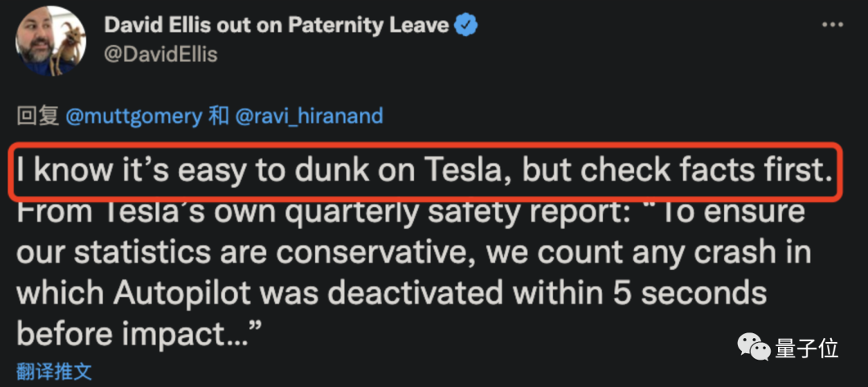Open the @DavidEllis handle

pyautogui.click(x=161, y=54)
